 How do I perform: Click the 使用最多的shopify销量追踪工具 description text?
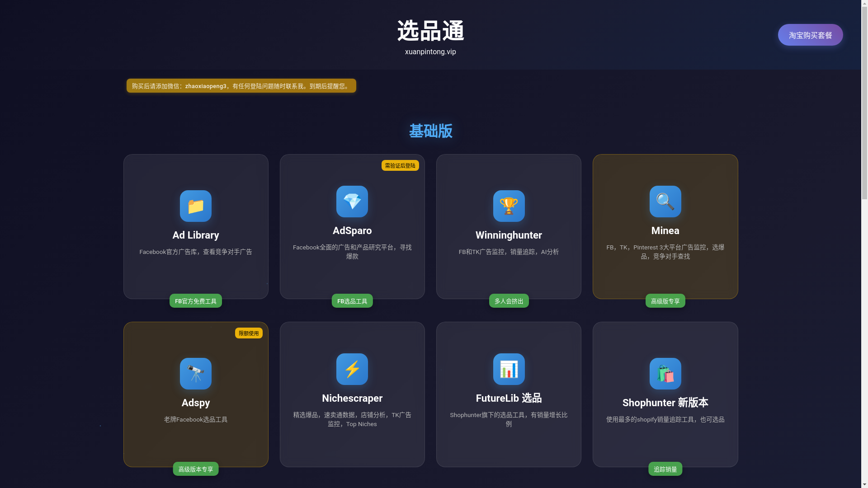click(x=665, y=419)
